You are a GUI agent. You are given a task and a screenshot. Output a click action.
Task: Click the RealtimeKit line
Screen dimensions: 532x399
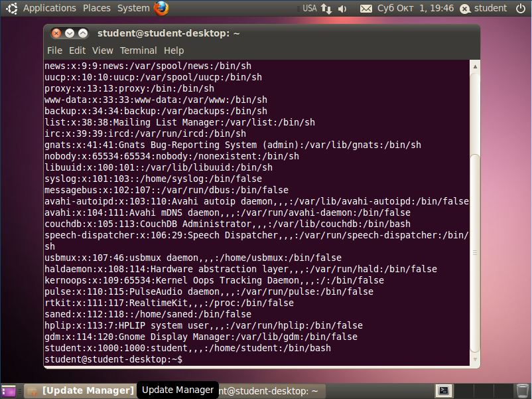(x=169, y=303)
